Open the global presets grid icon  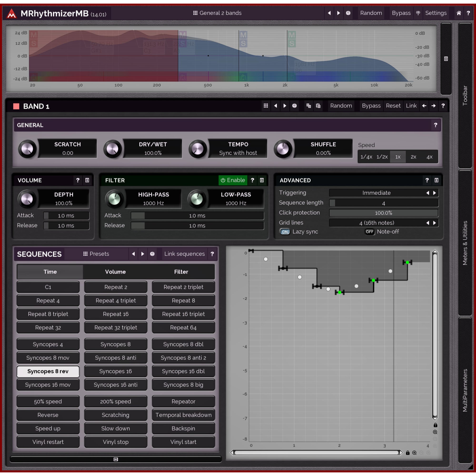(x=195, y=13)
